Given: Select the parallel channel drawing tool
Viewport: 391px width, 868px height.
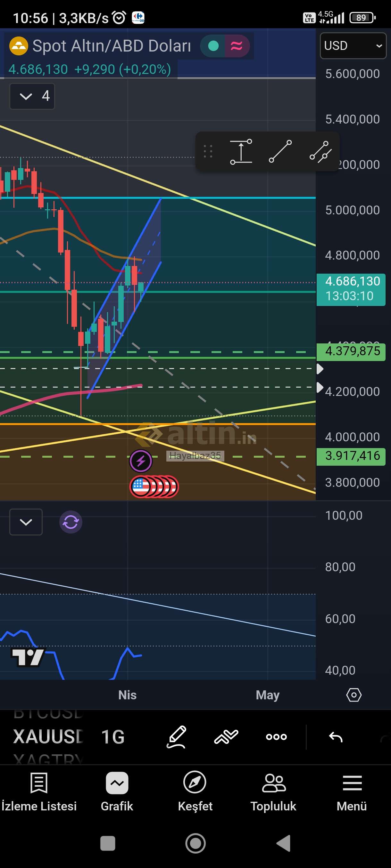Looking at the screenshot, I should pos(320,152).
